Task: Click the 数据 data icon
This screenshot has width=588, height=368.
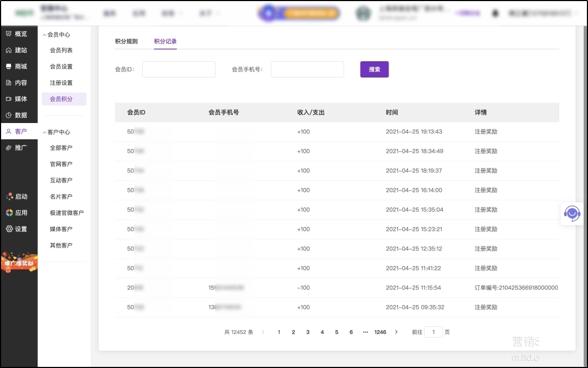Action: click(x=9, y=115)
